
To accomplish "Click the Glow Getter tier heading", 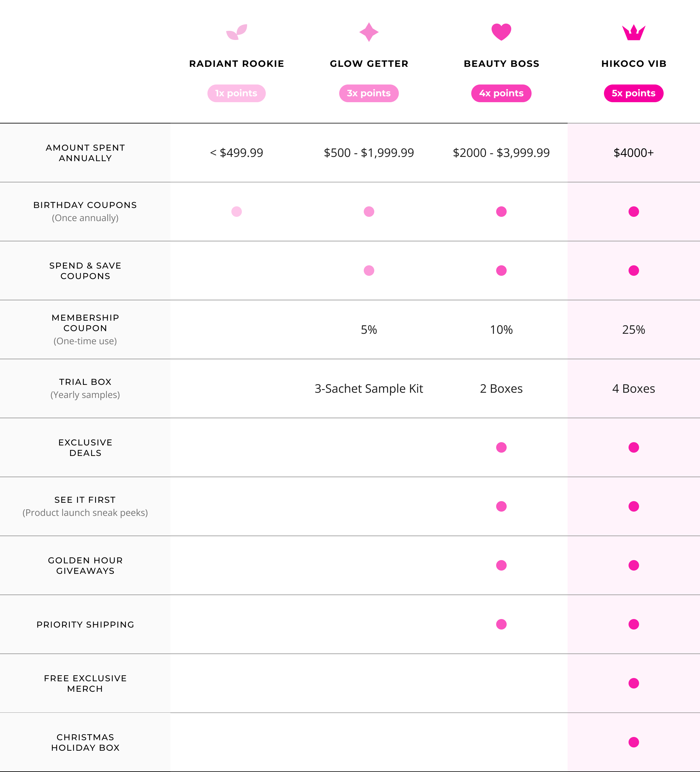I will (369, 64).
